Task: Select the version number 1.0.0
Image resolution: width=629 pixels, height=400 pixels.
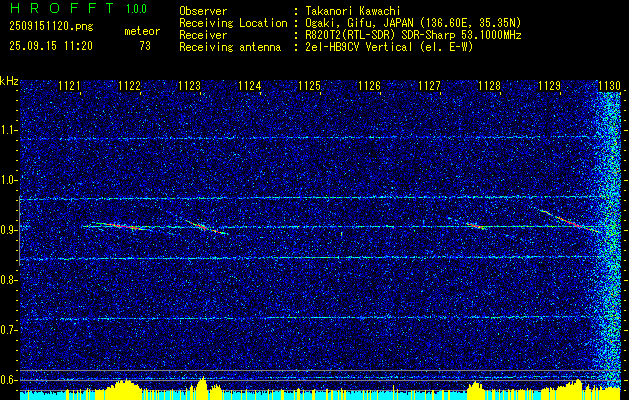Action: (136, 9)
